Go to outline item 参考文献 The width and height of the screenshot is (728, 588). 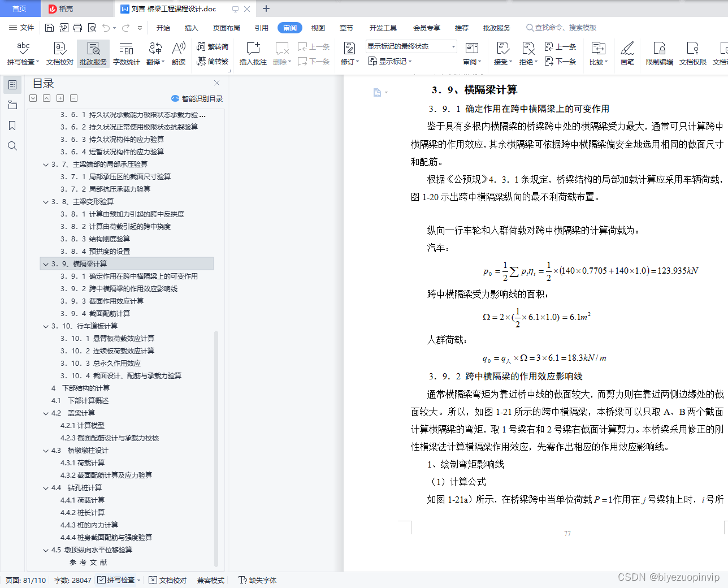click(x=88, y=563)
